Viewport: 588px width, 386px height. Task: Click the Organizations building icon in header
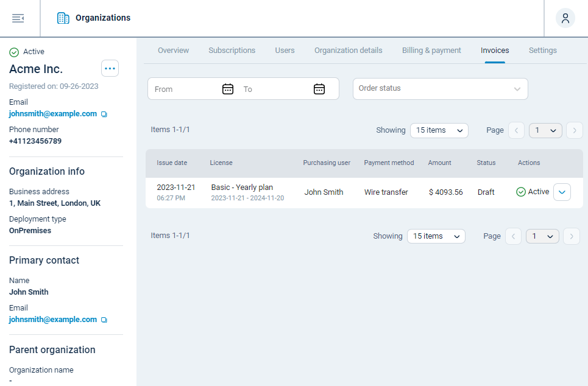point(63,18)
